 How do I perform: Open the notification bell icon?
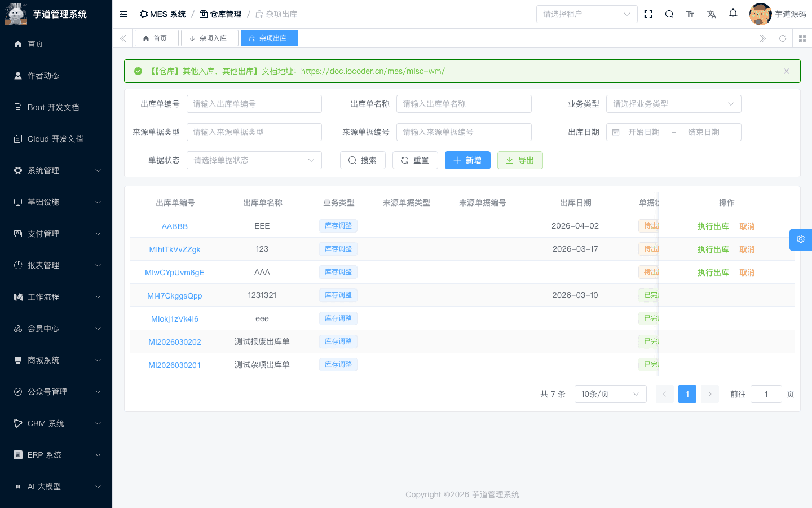tap(733, 14)
